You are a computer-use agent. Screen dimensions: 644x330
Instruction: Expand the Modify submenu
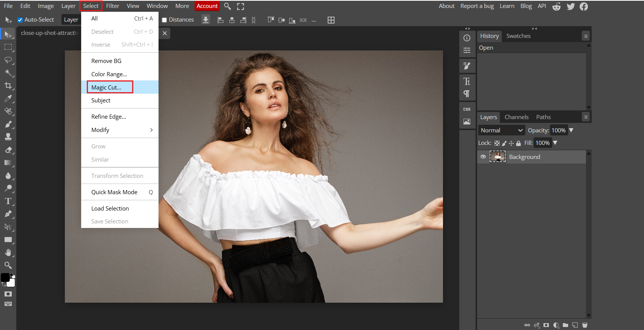click(120, 130)
